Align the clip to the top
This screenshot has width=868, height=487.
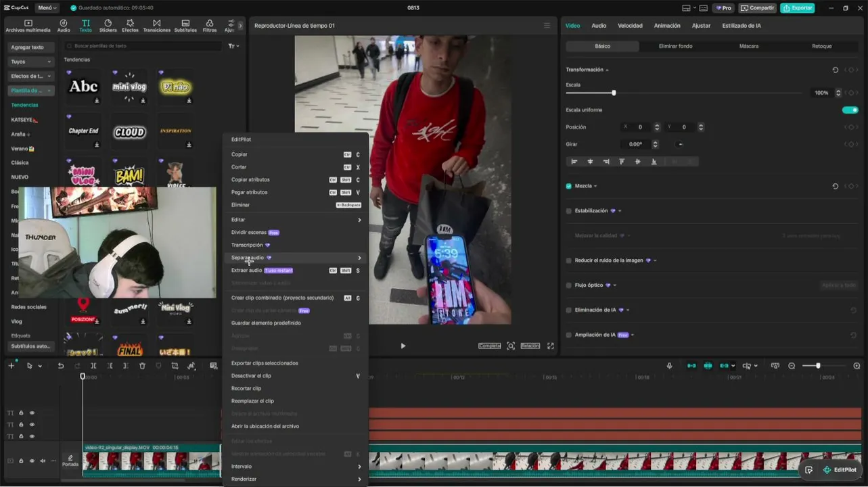pos(622,162)
